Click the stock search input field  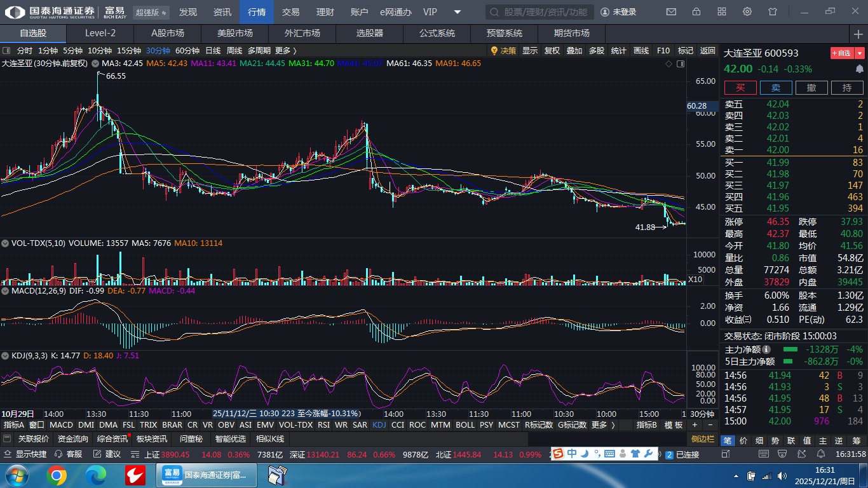[540, 12]
